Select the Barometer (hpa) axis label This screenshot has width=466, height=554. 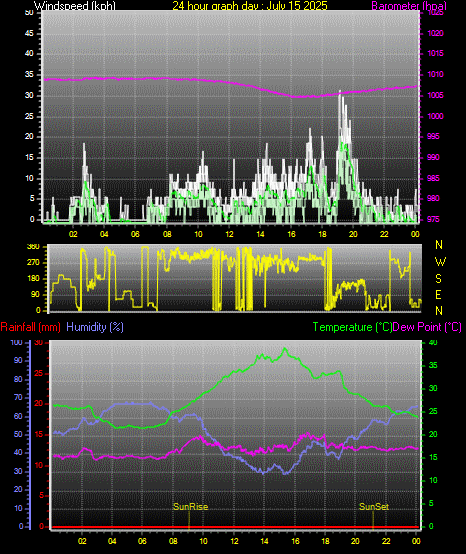[409, 6]
